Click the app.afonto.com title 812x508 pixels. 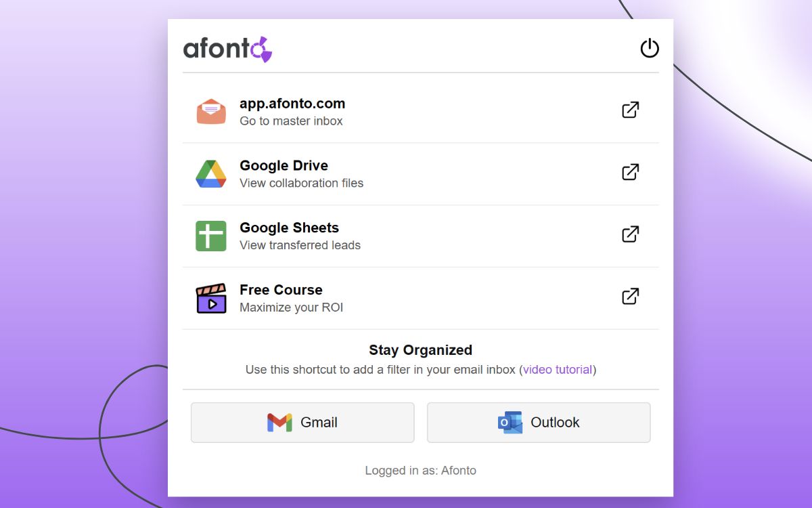pos(292,104)
